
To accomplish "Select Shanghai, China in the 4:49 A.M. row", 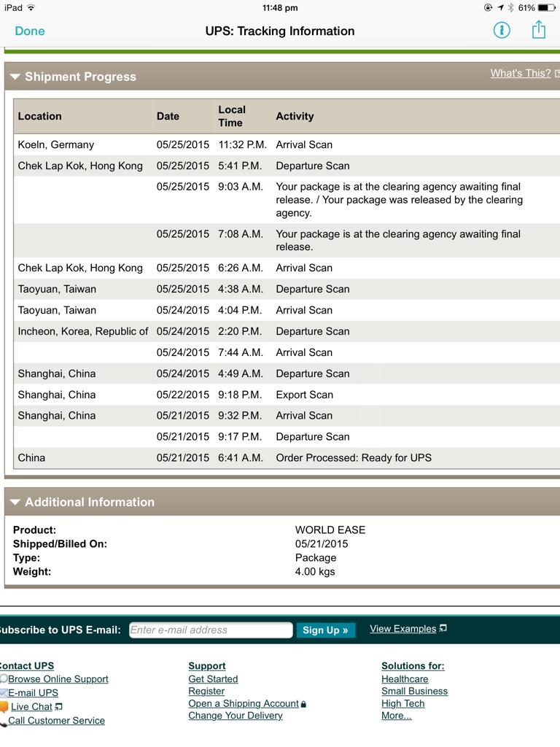I will coord(57,373).
